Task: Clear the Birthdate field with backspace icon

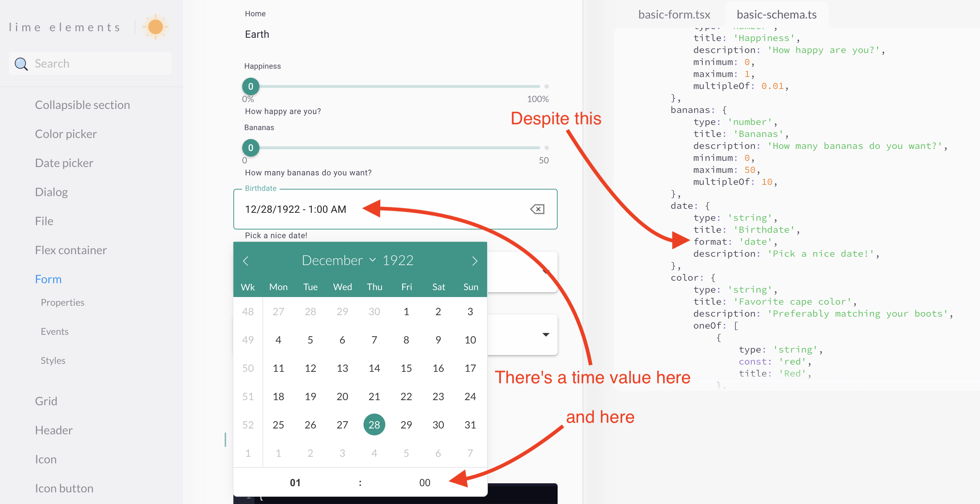Action: tap(537, 209)
